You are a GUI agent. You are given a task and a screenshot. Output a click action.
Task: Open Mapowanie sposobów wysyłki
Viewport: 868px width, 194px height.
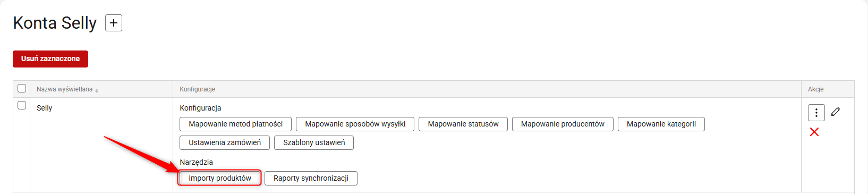355,124
